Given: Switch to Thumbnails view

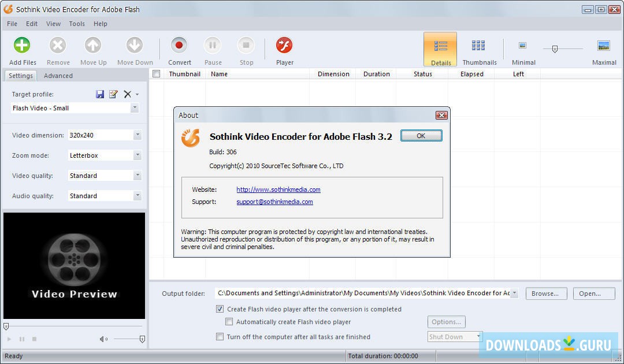Looking at the screenshot, I should click(479, 49).
